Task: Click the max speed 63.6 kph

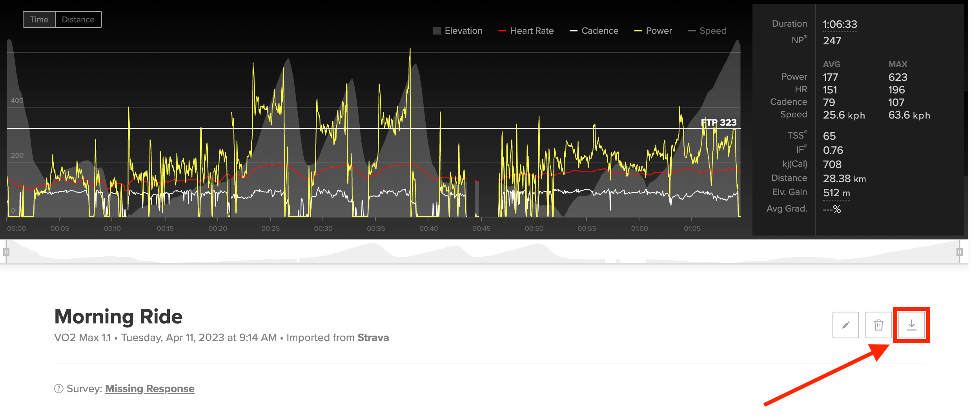Action: (909, 115)
